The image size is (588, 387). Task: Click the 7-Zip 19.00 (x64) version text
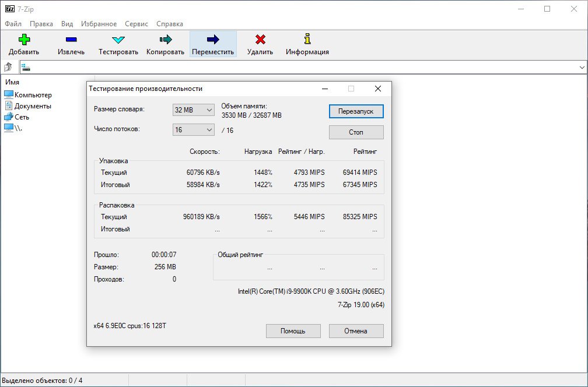click(x=361, y=305)
